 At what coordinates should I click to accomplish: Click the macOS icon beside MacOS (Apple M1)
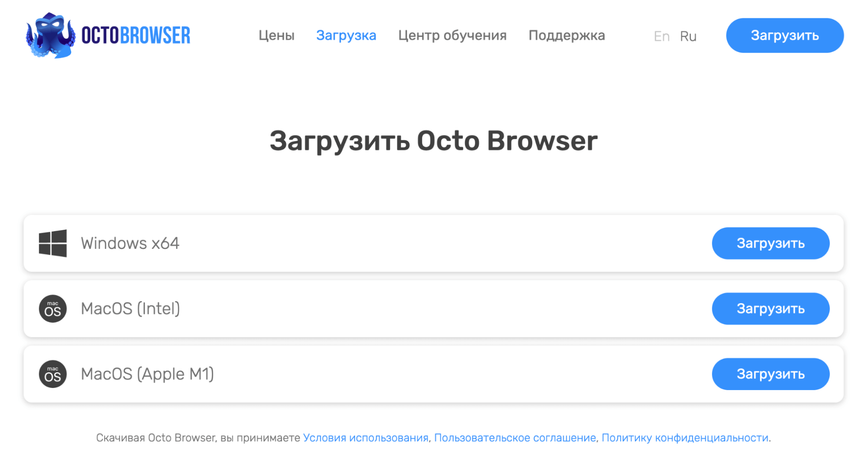[x=53, y=374]
